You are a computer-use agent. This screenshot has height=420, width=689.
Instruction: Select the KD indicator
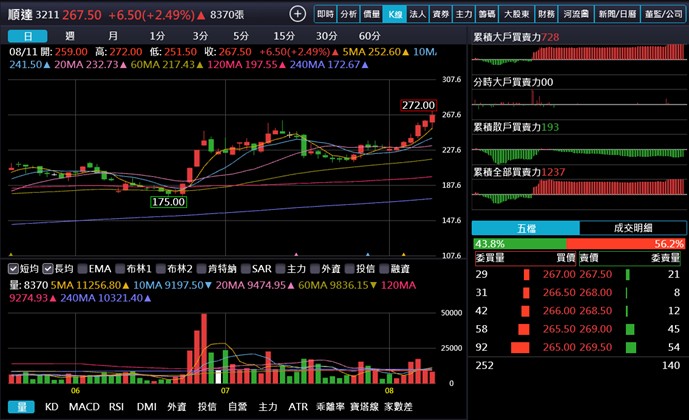51,407
